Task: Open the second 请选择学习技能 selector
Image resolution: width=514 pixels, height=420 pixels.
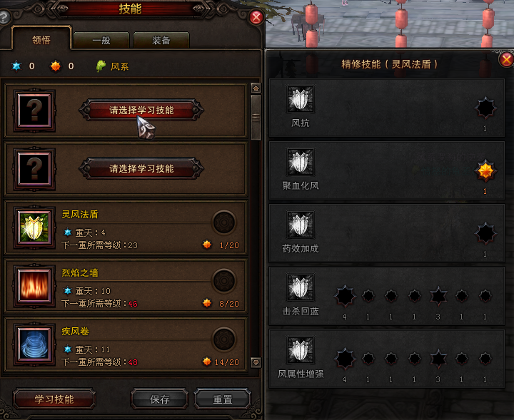Action: pos(141,168)
